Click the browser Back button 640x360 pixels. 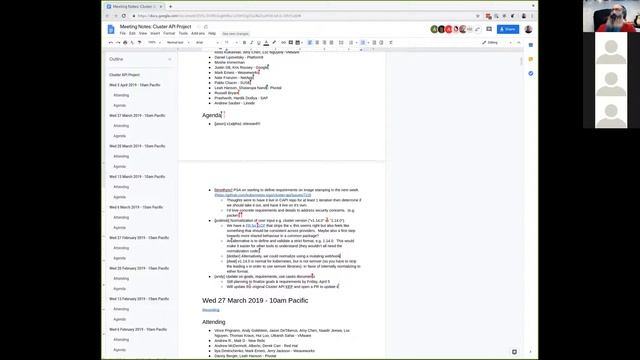coord(108,16)
